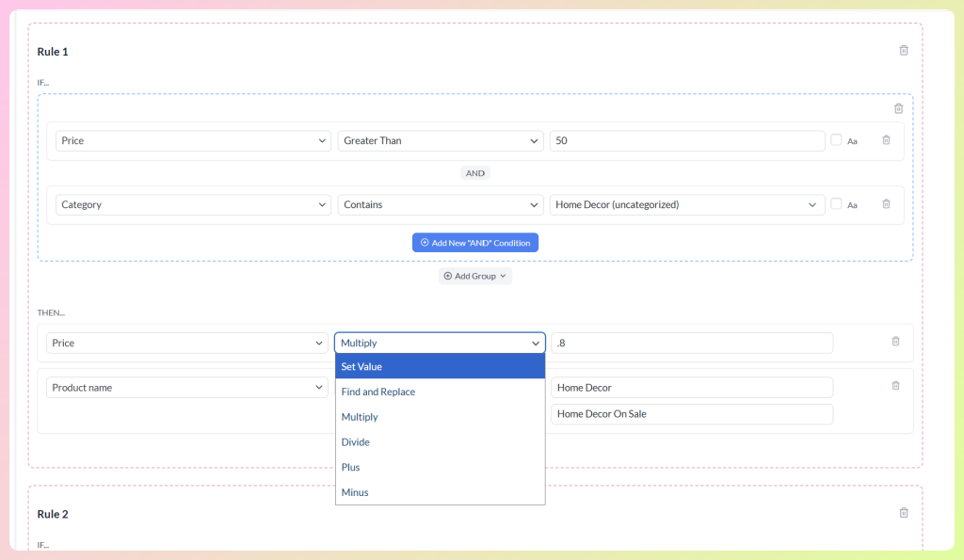Remove the condition group via its trash icon
The image size is (964, 560).
pos(898,107)
